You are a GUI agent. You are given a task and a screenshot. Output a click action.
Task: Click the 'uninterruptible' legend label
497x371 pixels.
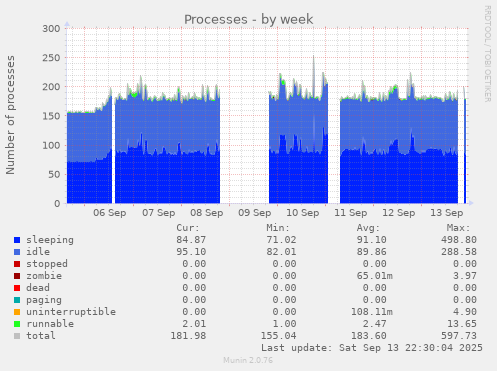point(71,312)
